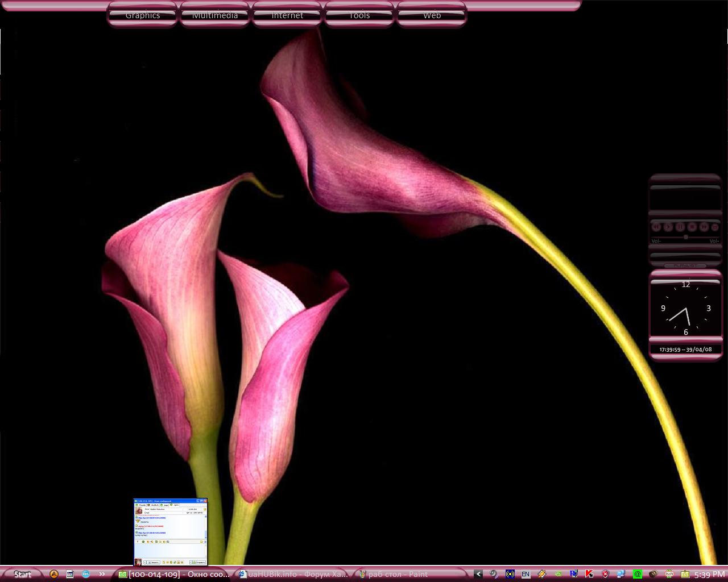Expand the Internet launcher category
728x582 pixels.
pyautogui.click(x=287, y=15)
